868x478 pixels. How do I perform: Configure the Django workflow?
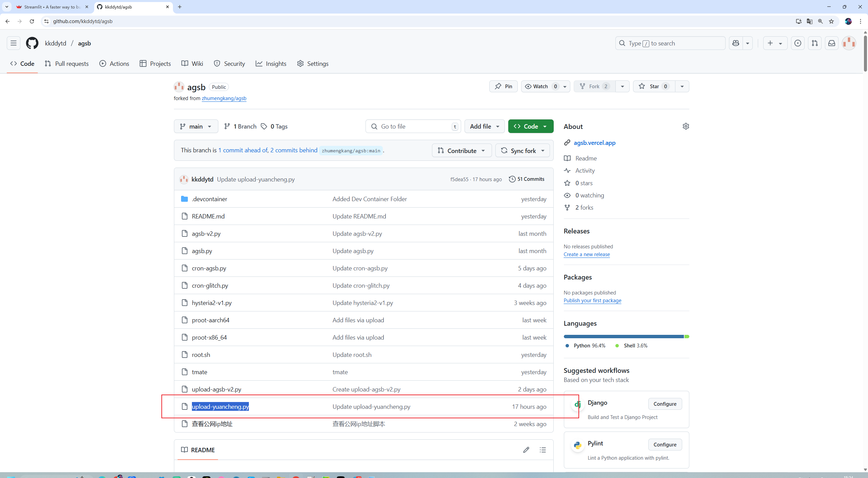(x=665, y=404)
